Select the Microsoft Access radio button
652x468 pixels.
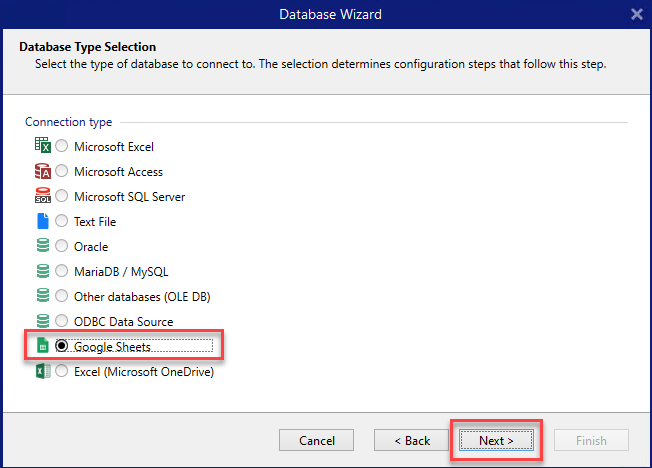click(62, 171)
